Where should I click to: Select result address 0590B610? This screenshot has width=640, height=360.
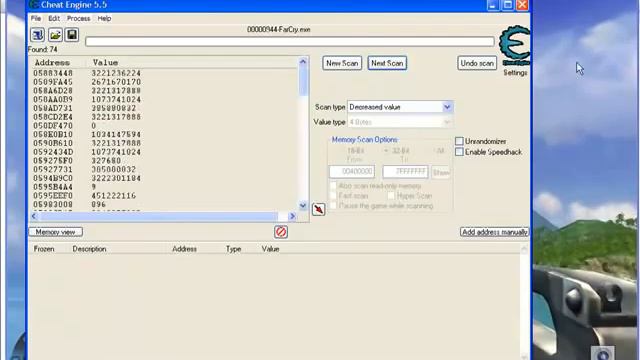click(x=53, y=143)
